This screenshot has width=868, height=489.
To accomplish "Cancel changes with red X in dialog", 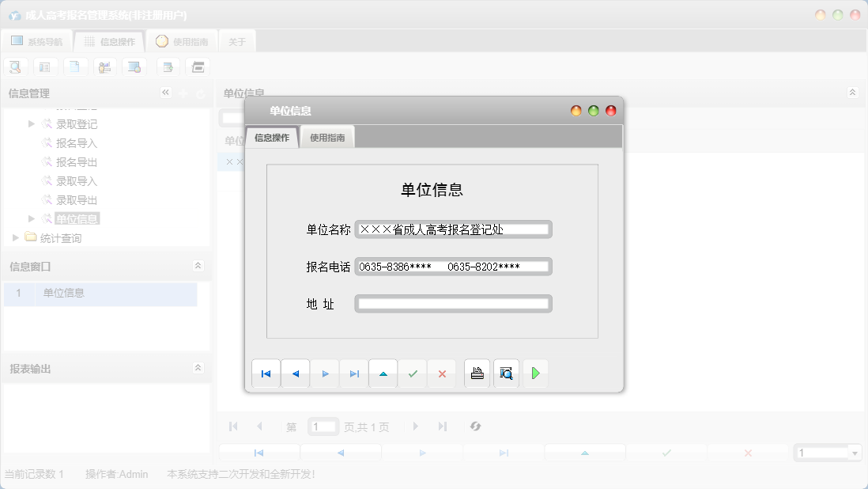I will pos(443,373).
